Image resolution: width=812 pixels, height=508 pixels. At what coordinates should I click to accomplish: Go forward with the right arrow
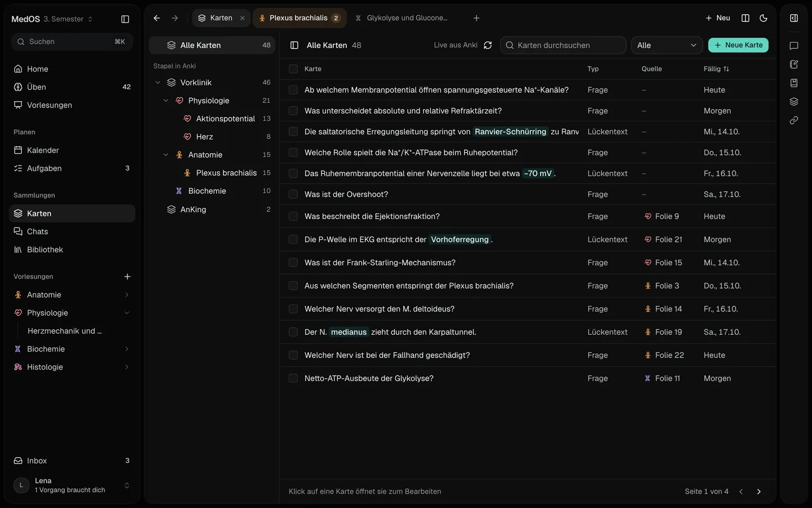(x=175, y=18)
